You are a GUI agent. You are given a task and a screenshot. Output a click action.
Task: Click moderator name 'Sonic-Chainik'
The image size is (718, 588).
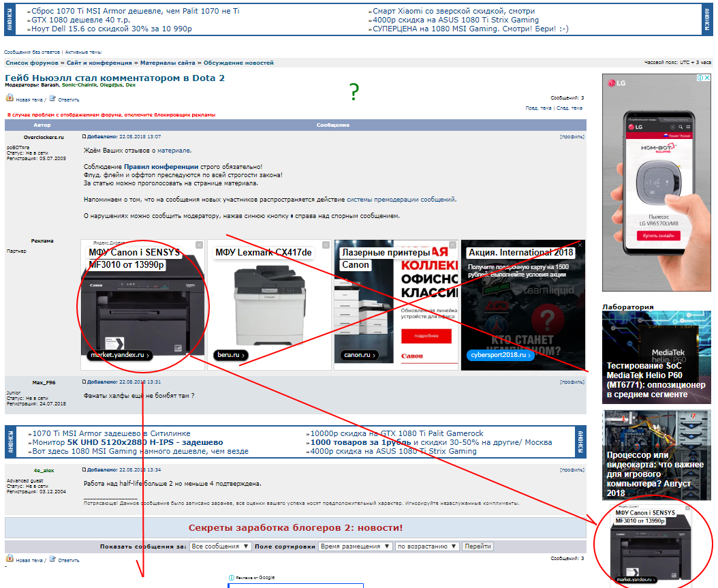(x=79, y=84)
